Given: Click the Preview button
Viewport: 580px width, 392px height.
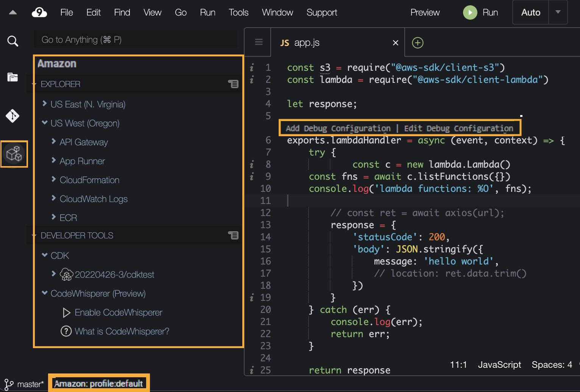Looking at the screenshot, I should (x=425, y=12).
